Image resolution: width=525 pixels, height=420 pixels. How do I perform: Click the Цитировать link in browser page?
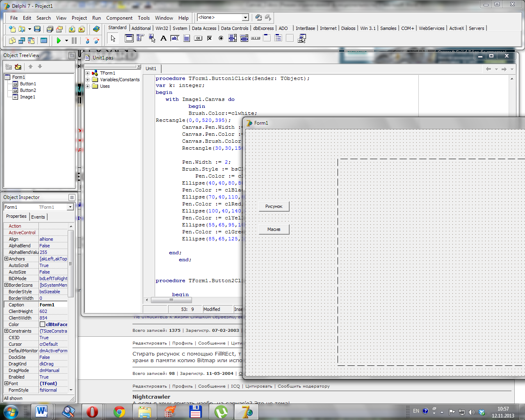[x=259, y=386]
